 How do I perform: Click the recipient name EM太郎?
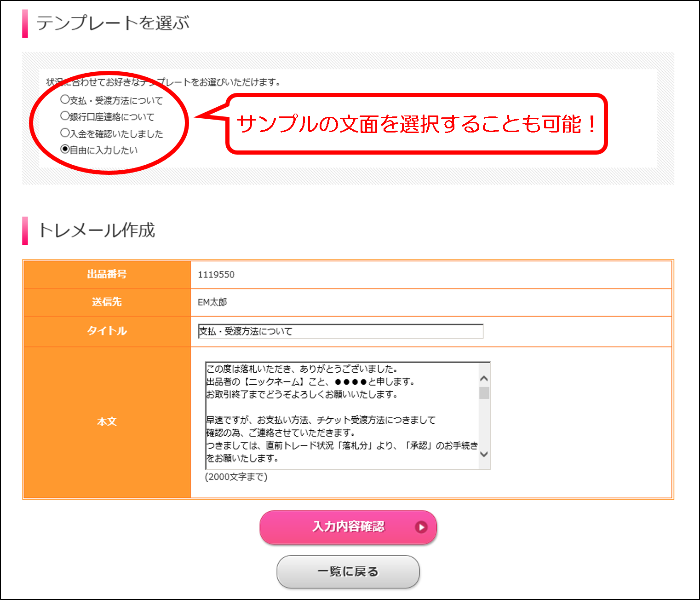coord(212,302)
